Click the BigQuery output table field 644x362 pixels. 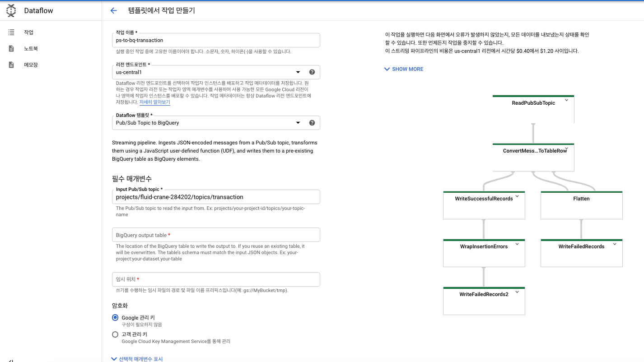(216, 235)
